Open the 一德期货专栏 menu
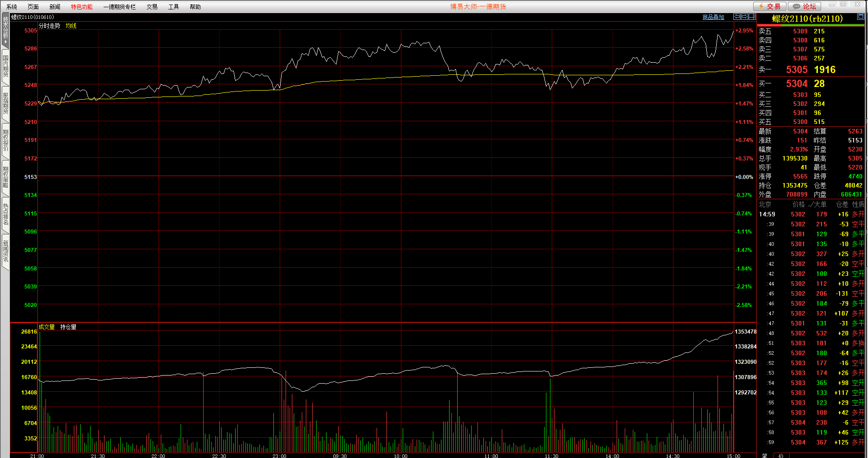Image resolution: width=868 pixels, height=458 pixels. click(119, 7)
